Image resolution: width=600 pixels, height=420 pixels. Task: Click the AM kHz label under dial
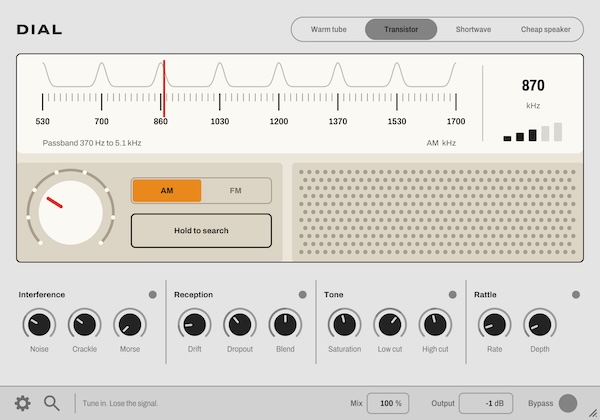point(441,143)
